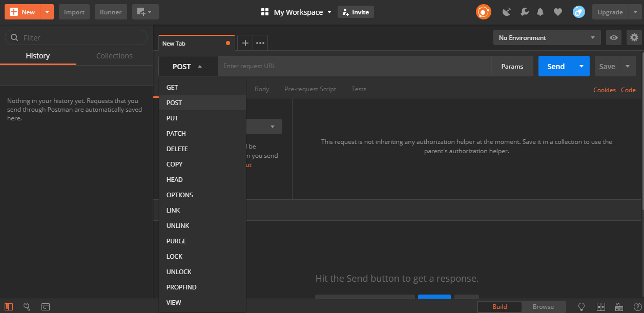Expand the No Environment dropdown
This screenshot has height=313, width=644.
(x=546, y=37)
